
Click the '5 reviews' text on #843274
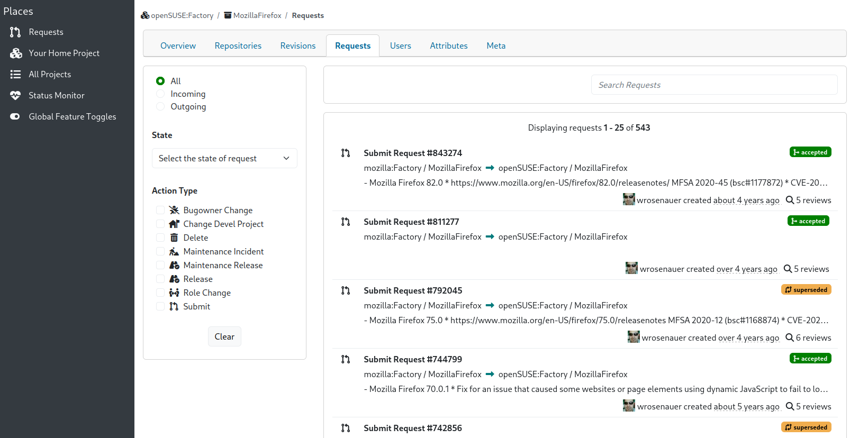813,200
